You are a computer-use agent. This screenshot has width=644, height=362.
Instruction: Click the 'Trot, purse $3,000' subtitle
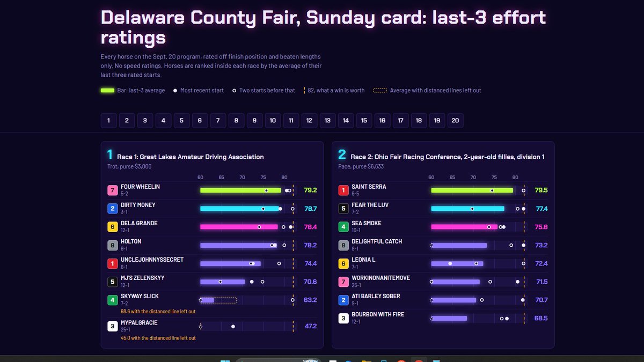(129, 167)
